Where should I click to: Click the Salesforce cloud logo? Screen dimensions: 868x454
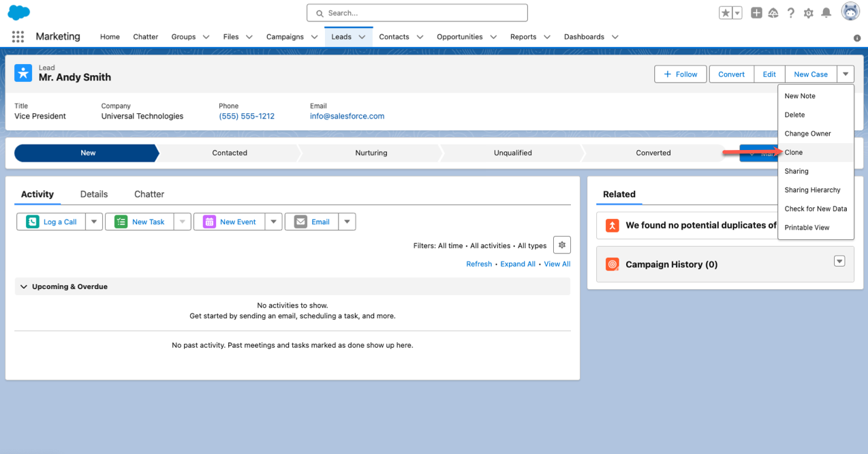(18, 12)
